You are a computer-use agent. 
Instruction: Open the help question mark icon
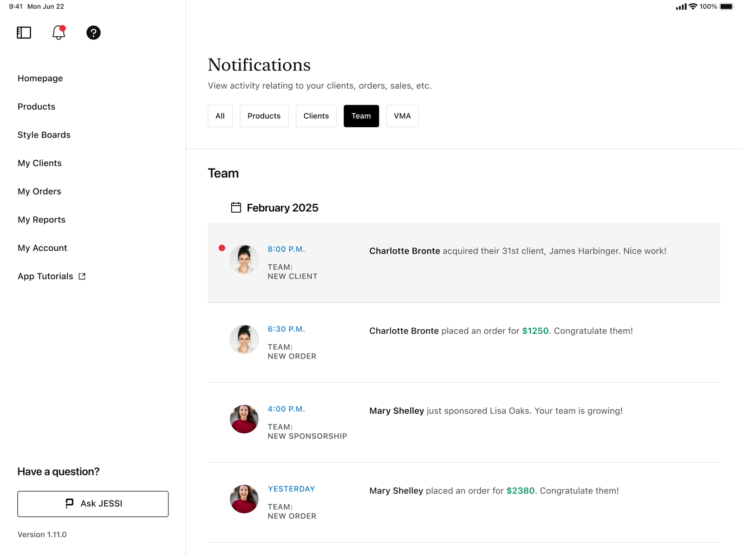click(93, 33)
